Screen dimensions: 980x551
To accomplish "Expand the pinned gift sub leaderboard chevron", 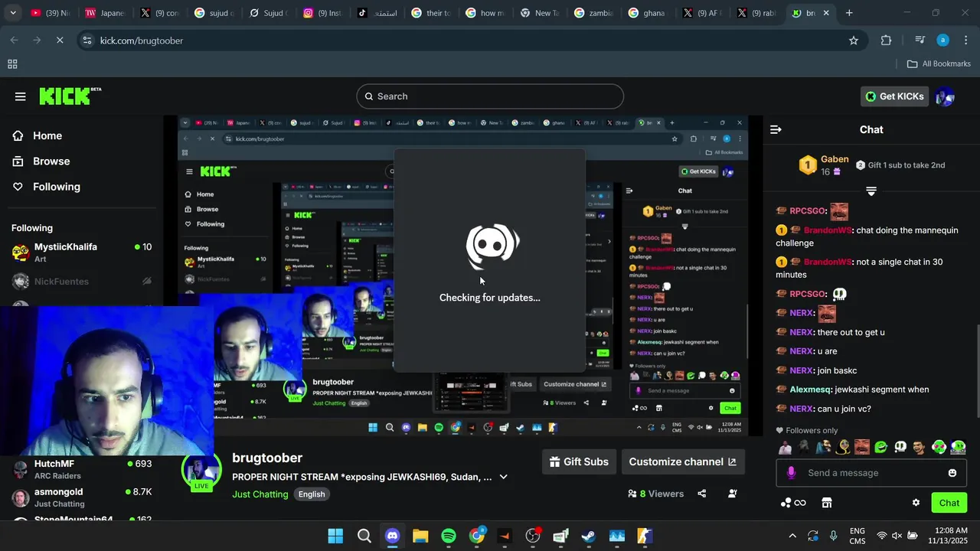I will pos(871,191).
